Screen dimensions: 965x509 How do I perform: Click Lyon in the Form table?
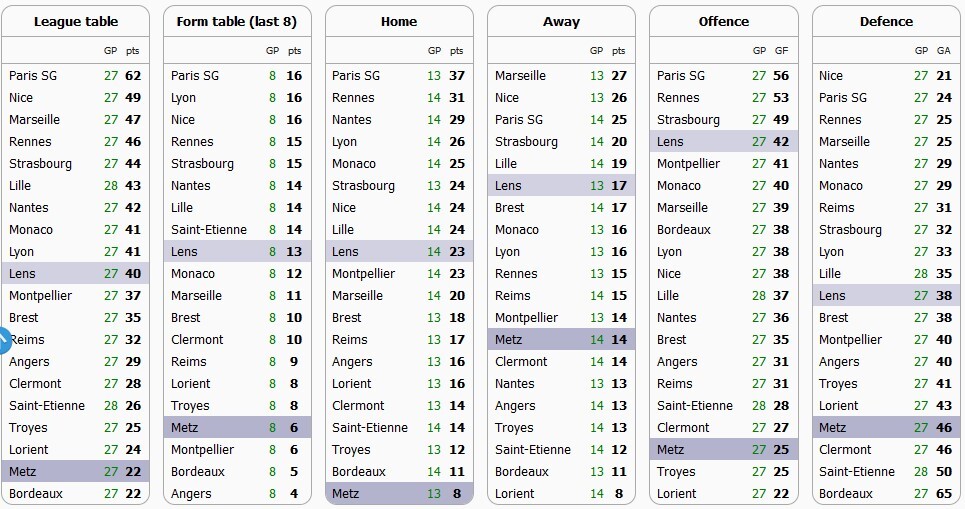[x=184, y=98]
